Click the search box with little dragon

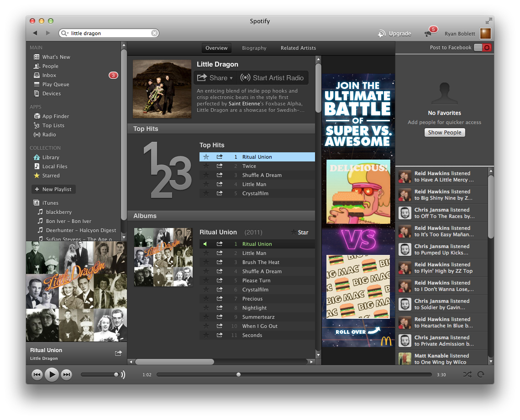(109, 33)
